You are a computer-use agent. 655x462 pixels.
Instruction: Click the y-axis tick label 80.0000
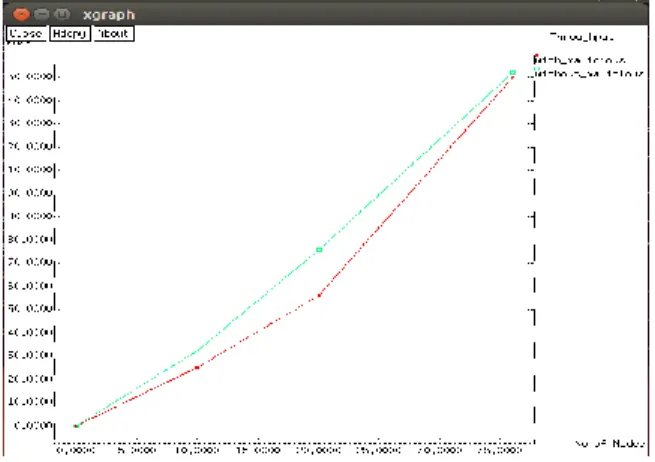pyautogui.click(x=31, y=239)
